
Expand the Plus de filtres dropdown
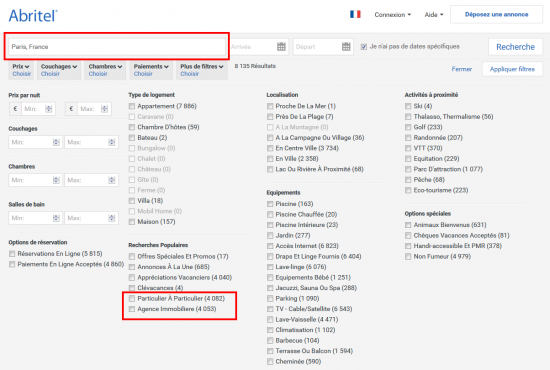tap(202, 70)
